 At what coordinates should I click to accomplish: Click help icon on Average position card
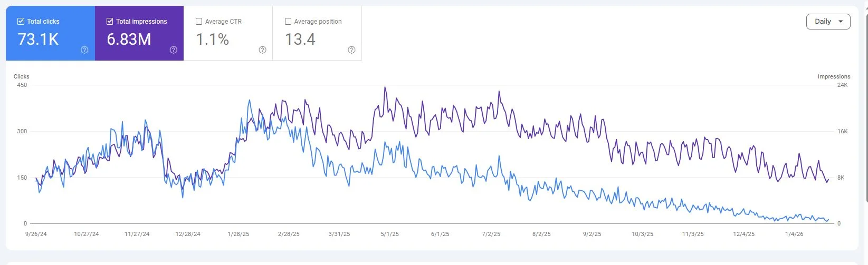(x=351, y=50)
